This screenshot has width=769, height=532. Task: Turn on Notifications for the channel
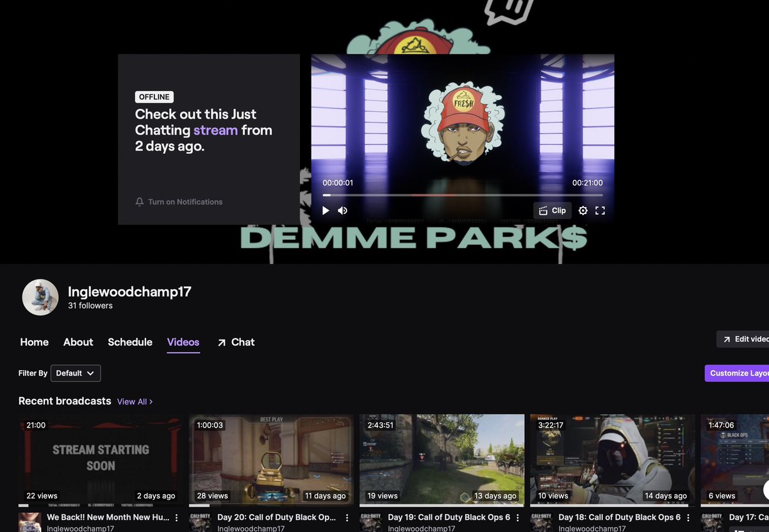pyautogui.click(x=179, y=202)
